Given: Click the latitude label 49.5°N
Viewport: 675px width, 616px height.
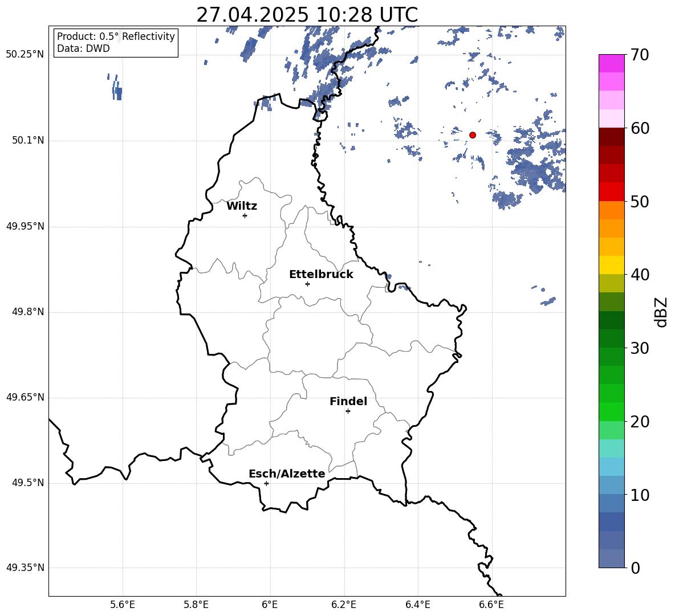Looking at the screenshot, I should [x=28, y=483].
